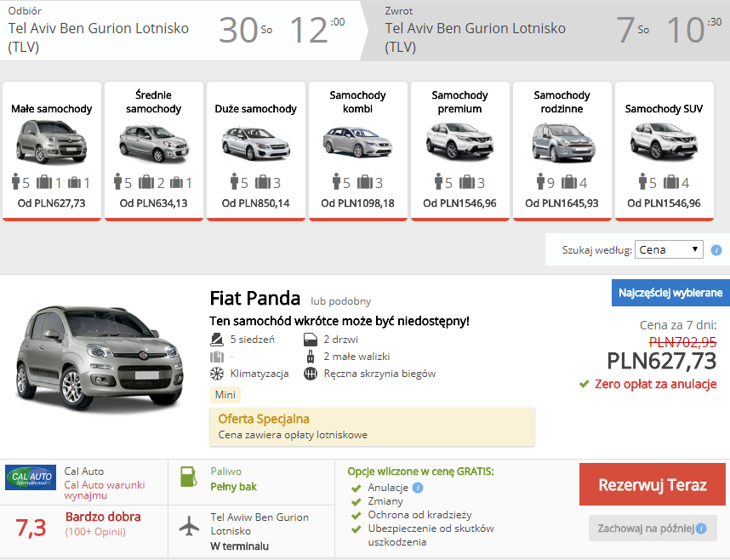
Task: Select the Duże samochody category card
Action: click(x=255, y=151)
